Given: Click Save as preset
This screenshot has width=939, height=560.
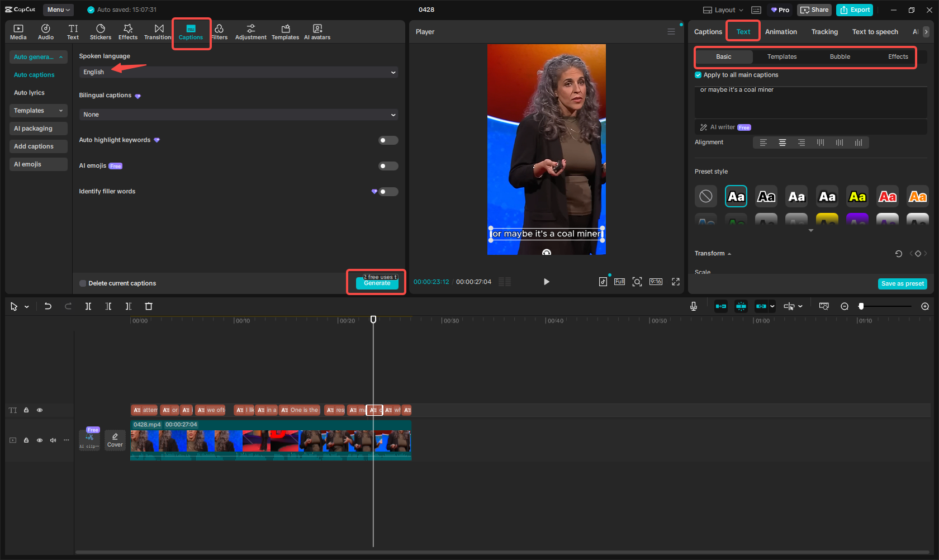Looking at the screenshot, I should 902,283.
